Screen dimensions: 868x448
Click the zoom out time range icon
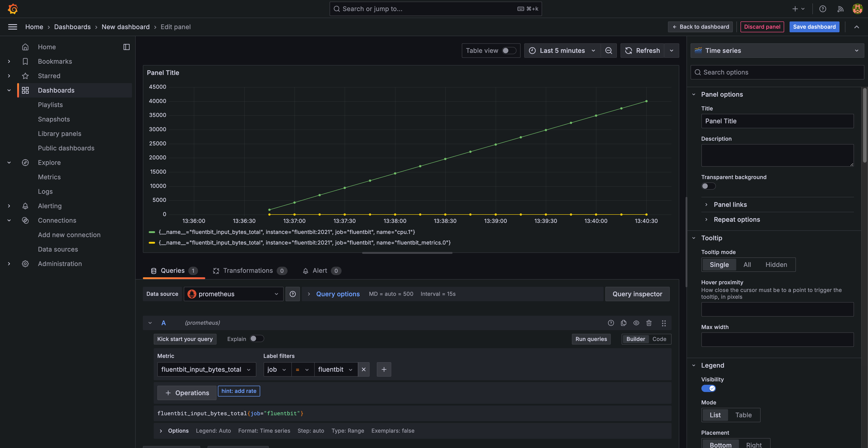pos(609,51)
